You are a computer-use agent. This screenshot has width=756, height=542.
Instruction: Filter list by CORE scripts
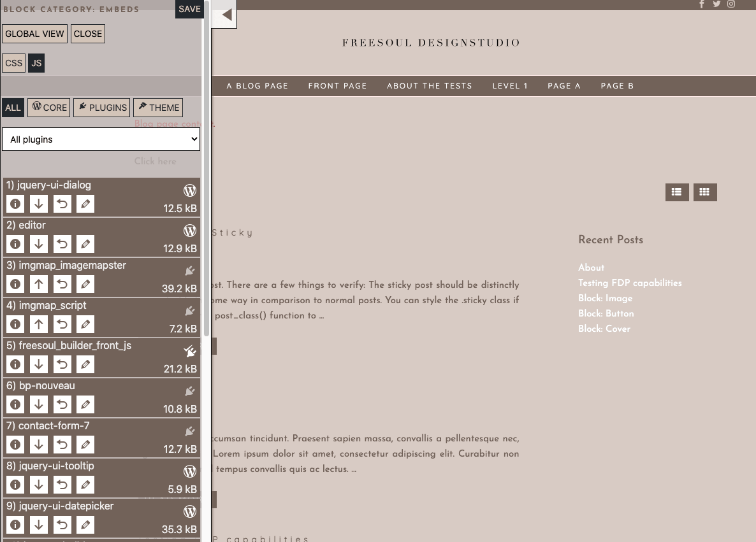point(48,108)
